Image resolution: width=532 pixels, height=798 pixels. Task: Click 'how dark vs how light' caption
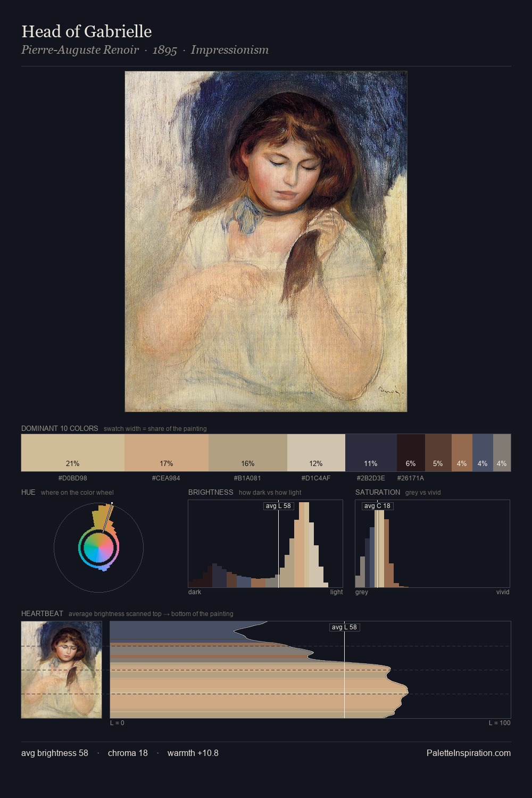[270, 493]
